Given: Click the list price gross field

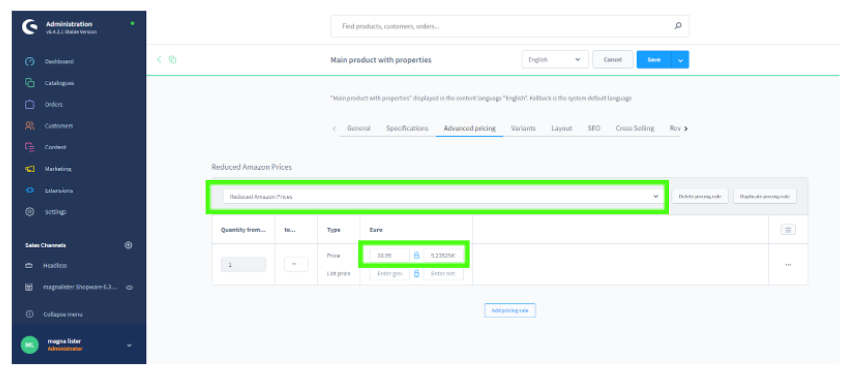Looking at the screenshot, I should click(389, 273).
